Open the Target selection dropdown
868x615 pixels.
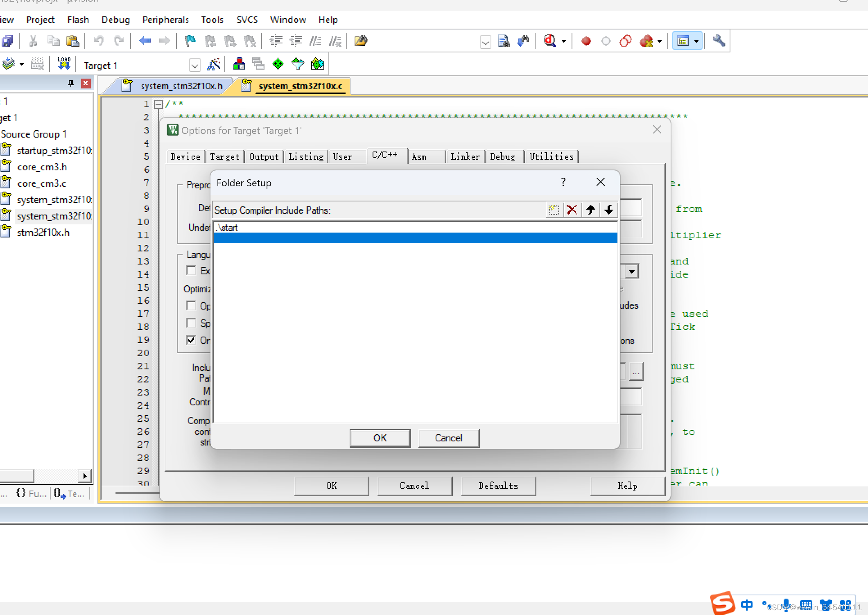(194, 65)
